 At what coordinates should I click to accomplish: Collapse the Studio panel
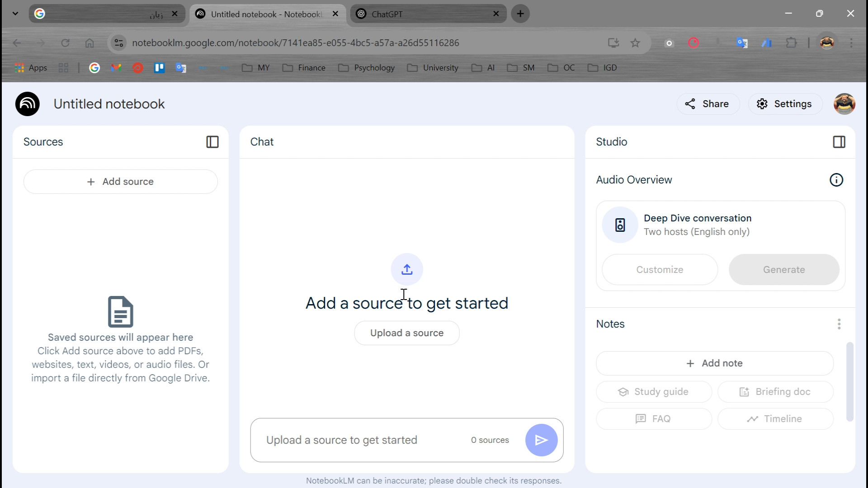[x=839, y=142]
